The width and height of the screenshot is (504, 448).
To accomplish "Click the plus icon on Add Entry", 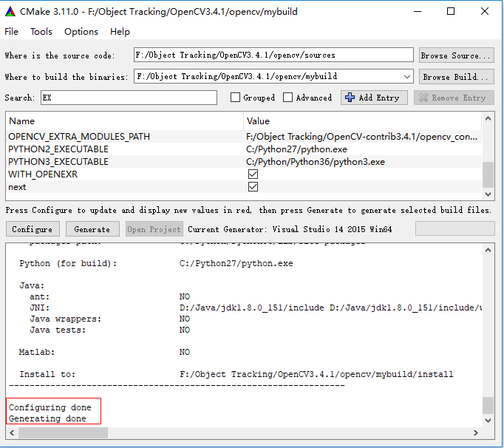I will 350,98.
